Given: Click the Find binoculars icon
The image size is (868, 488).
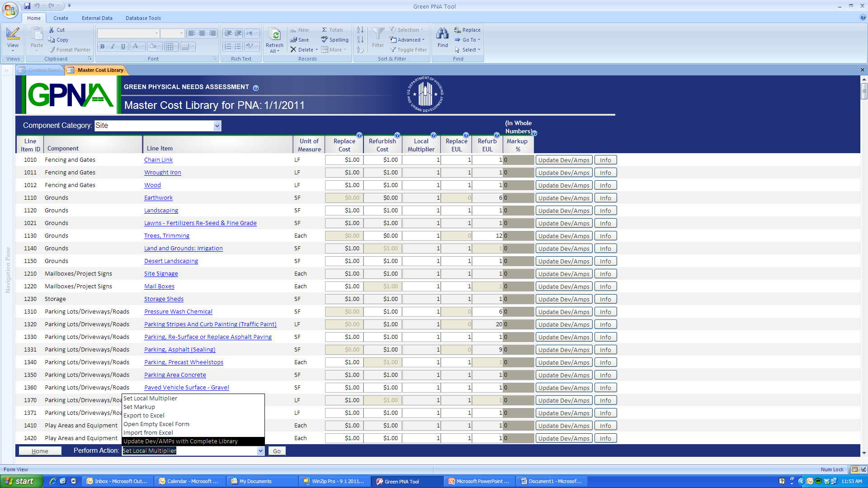Looking at the screenshot, I should click(442, 34).
